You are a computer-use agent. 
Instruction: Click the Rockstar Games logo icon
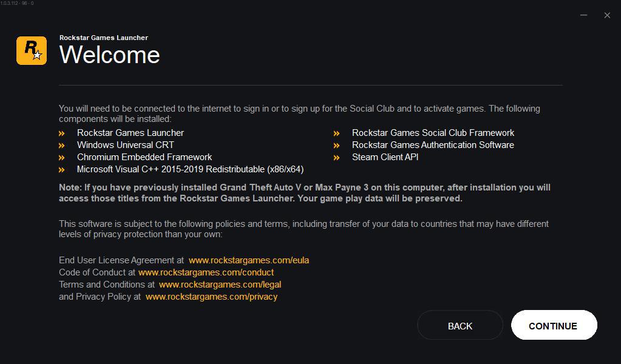[32, 50]
